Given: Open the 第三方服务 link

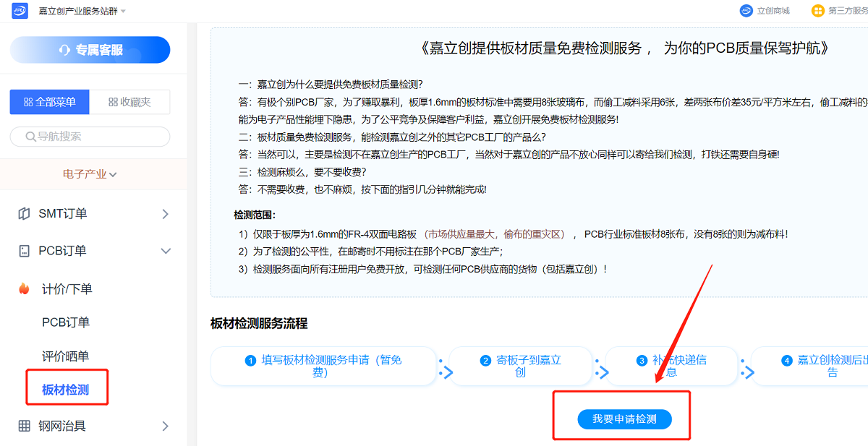Looking at the screenshot, I should point(848,11).
